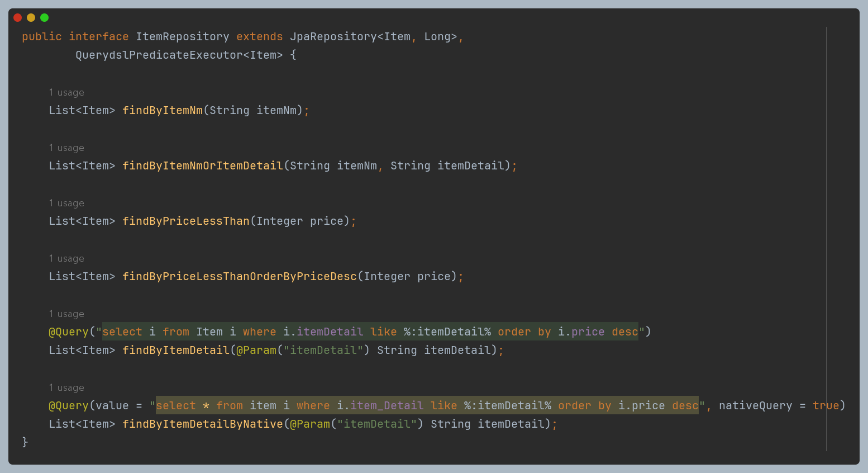
Task: Select the JpaRepository type name
Action: click(333, 36)
